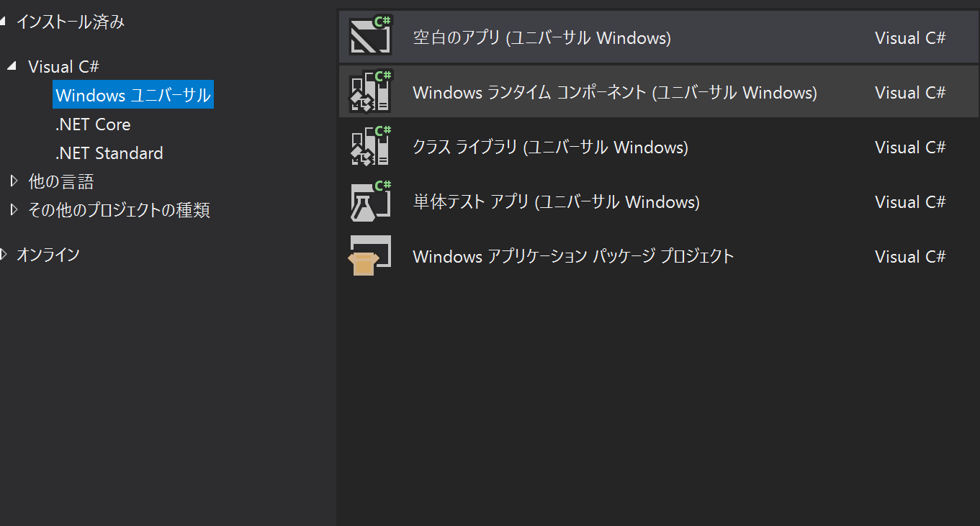Open the .NET Core category
980x526 pixels.
click(93, 124)
